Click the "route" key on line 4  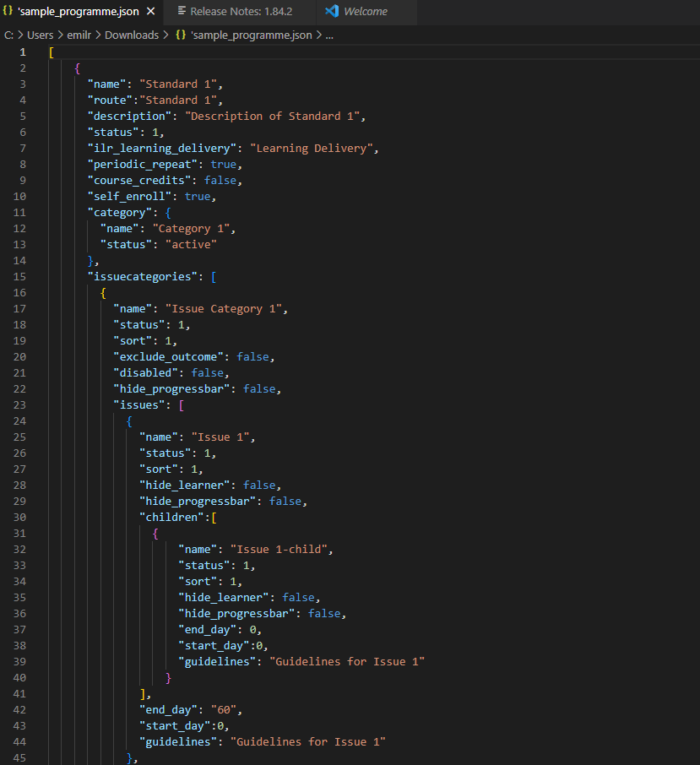110,100
